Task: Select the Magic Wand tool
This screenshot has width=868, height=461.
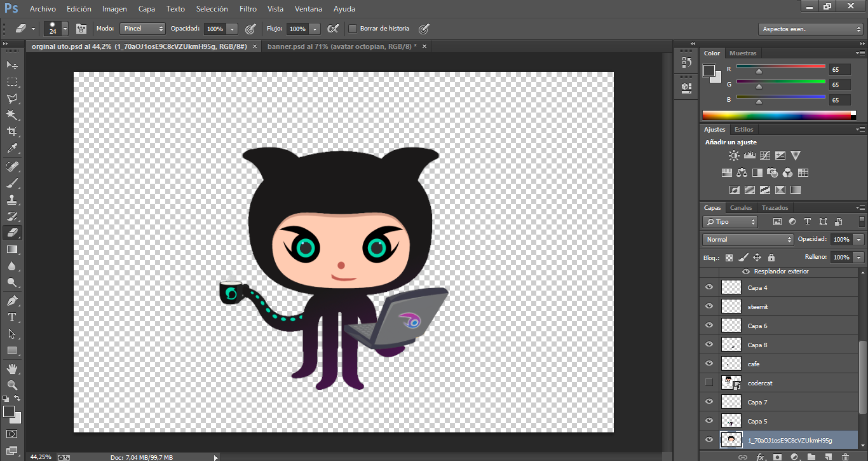Action: coord(12,115)
